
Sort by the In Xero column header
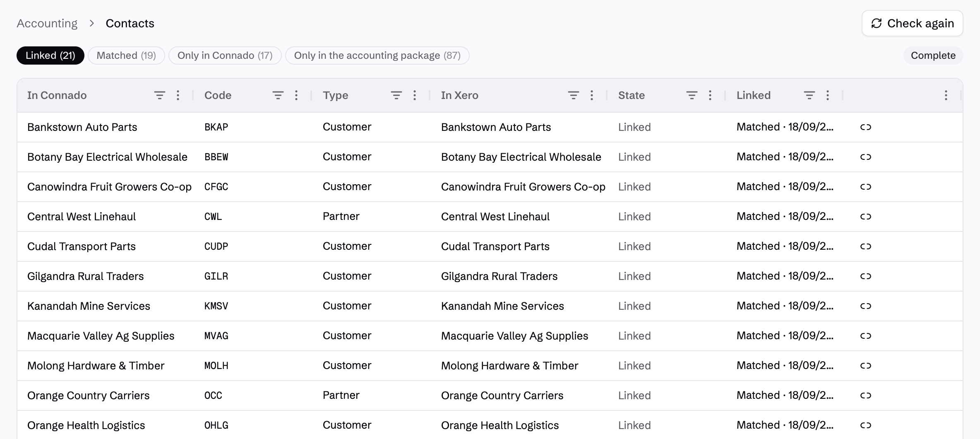460,95
